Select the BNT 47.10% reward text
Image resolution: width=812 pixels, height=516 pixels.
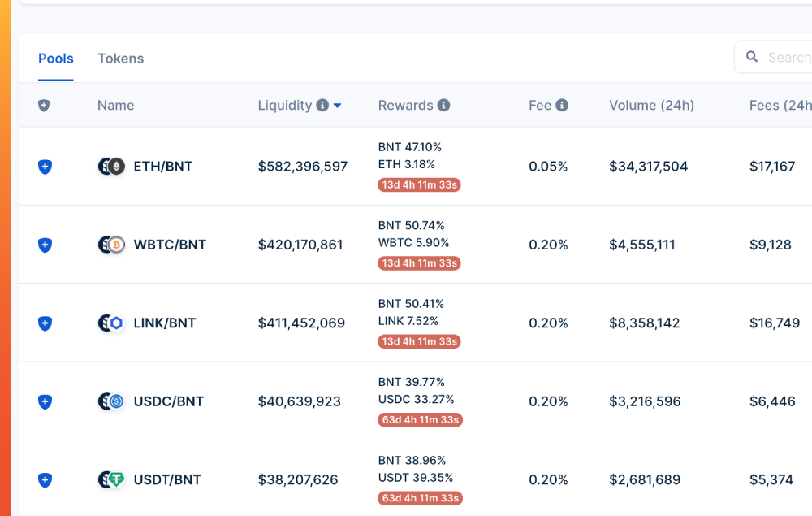(409, 146)
